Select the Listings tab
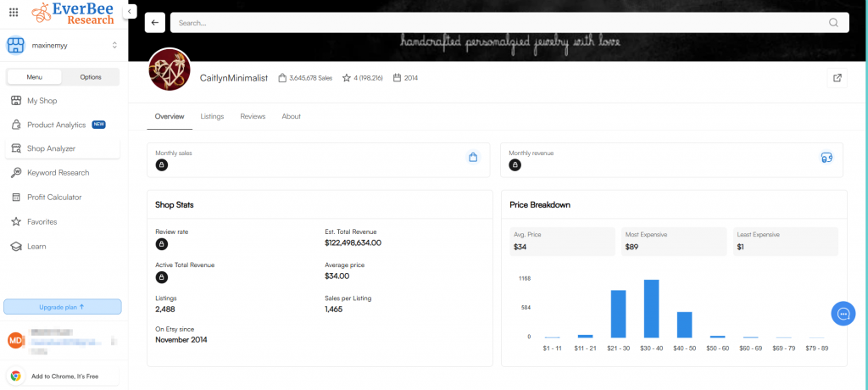Screen dimensions: 868x390 [212, 116]
